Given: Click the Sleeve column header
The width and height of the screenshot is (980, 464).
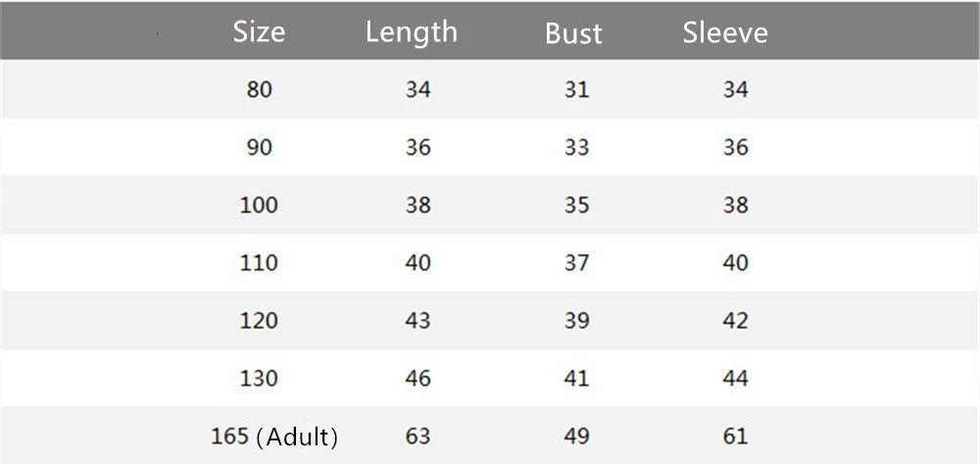Looking at the screenshot, I should coord(725,32).
